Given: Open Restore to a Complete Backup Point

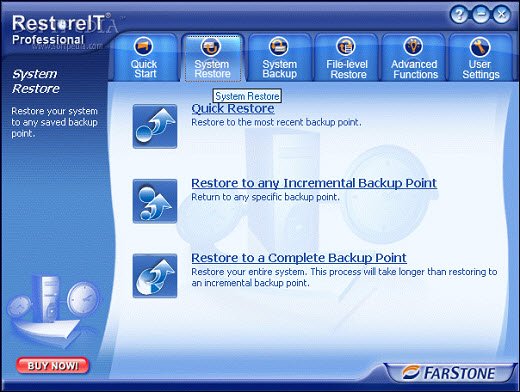Looking at the screenshot, I should pos(299,258).
